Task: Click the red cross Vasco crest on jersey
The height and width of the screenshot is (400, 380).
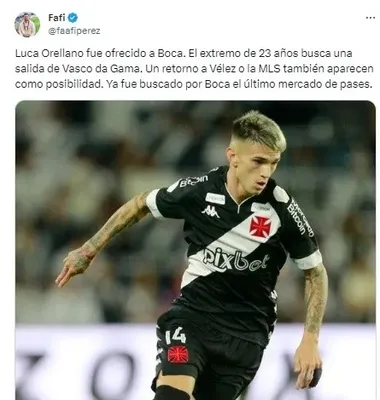Action: coord(260,226)
